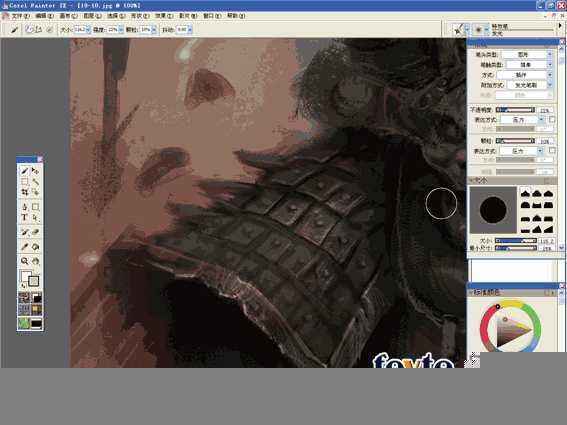Open the brush category dropdown arrow

tap(467, 30)
